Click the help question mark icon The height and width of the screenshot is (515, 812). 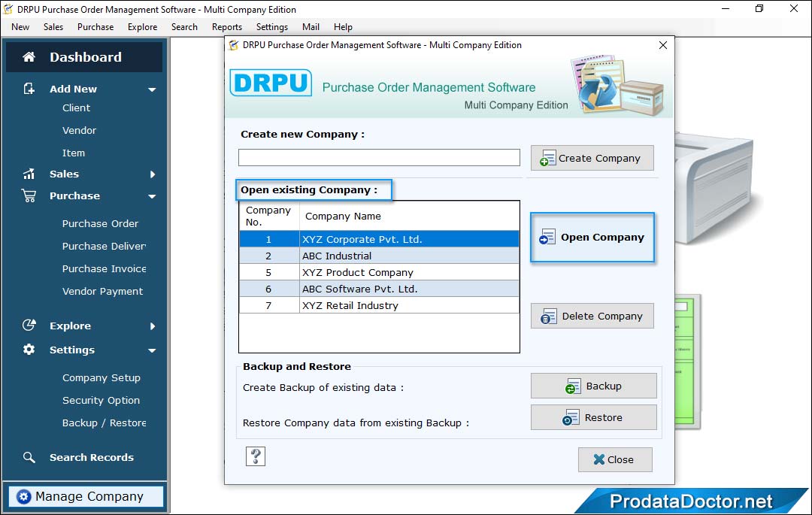tap(256, 456)
